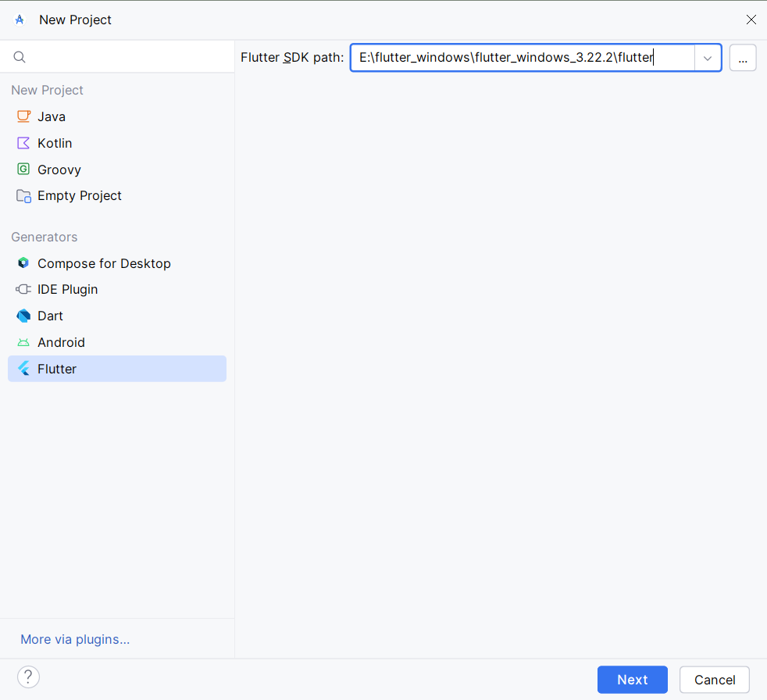Click the IDE Plugin plug icon
This screenshot has height=700, width=767.
23,290
